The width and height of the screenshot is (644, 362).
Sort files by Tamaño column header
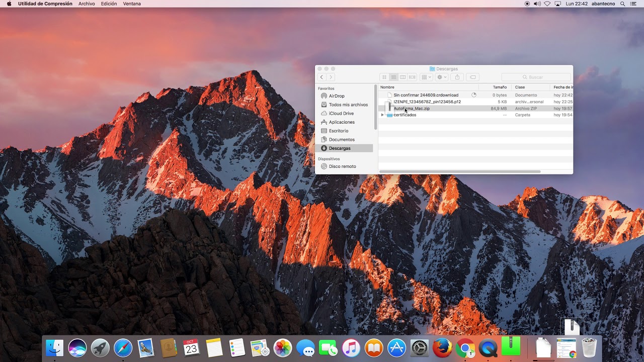pyautogui.click(x=500, y=87)
